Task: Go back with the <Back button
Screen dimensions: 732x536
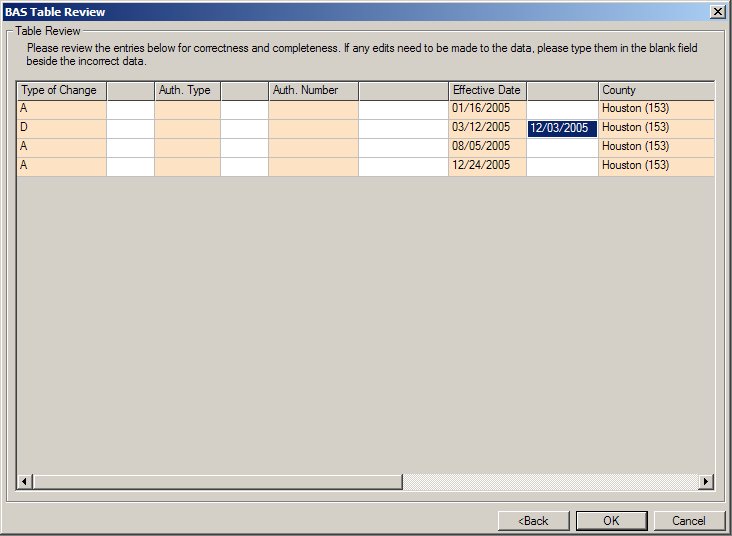Action: point(534,521)
